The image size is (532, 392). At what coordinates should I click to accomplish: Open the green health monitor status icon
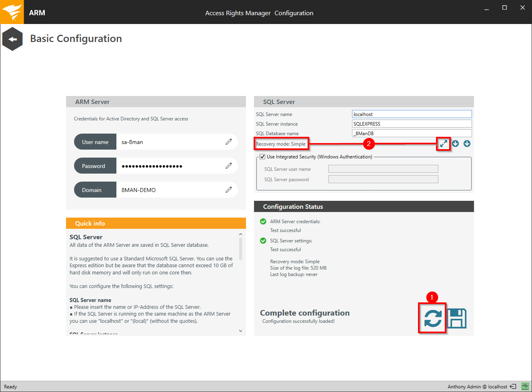pos(525,386)
